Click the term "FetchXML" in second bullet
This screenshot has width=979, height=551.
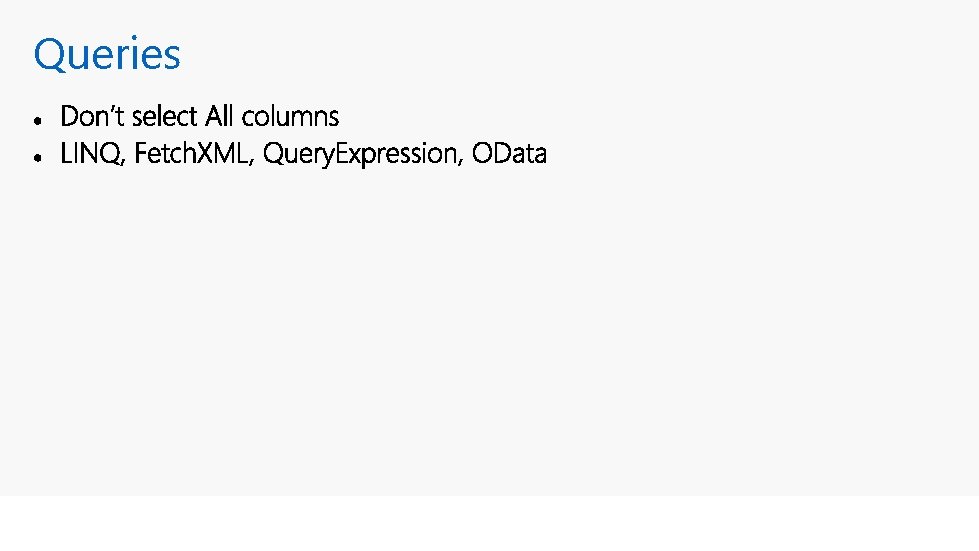pyautogui.click(x=191, y=154)
